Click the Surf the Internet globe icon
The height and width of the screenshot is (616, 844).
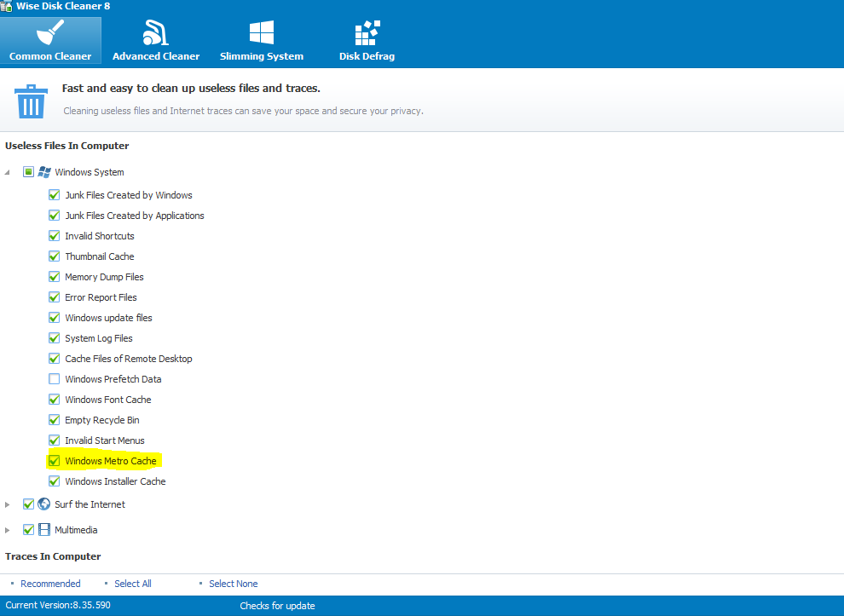coord(44,504)
